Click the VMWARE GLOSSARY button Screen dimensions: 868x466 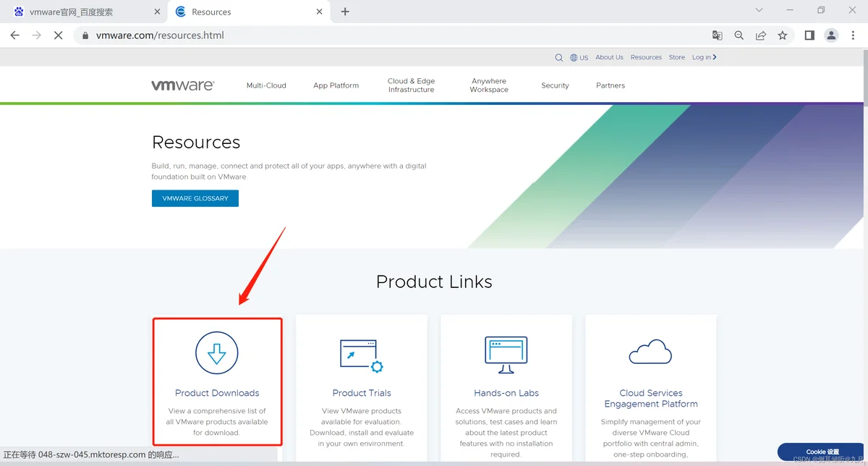coord(195,198)
